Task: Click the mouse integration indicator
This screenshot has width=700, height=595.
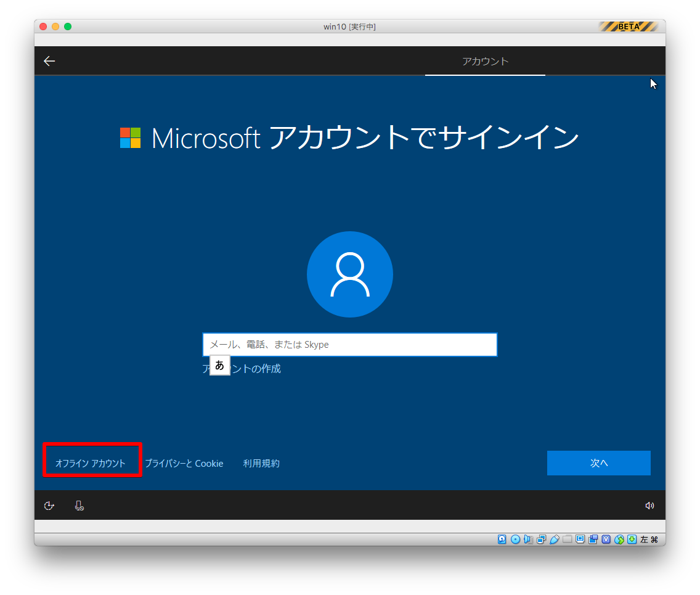Action: (619, 539)
